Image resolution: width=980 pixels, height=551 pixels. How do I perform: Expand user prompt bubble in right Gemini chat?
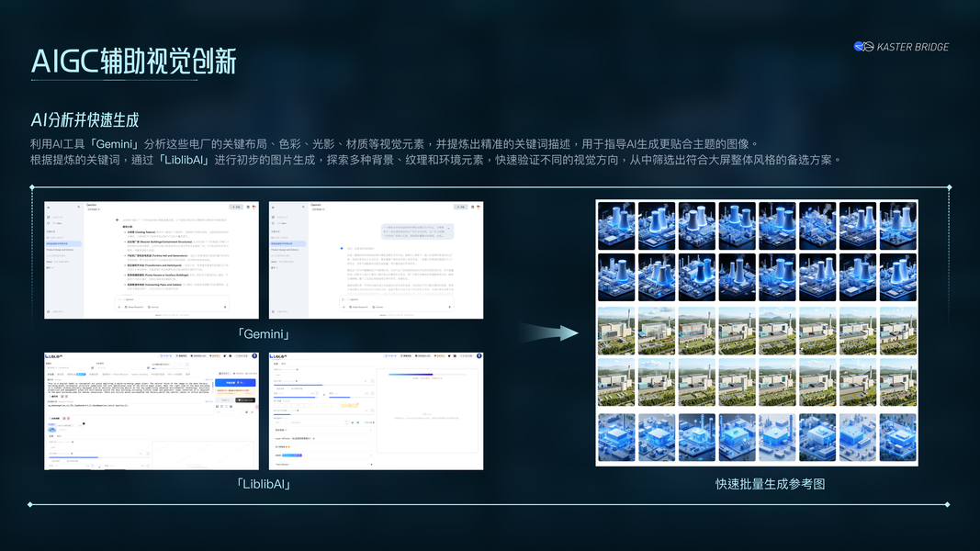[449, 229]
